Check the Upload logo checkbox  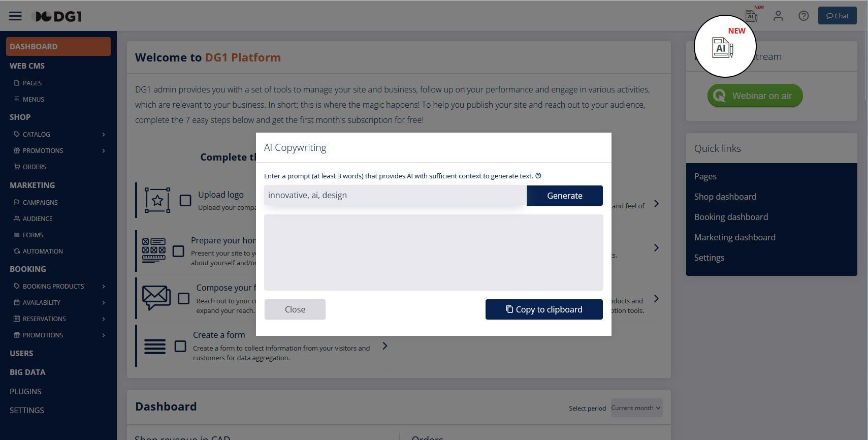[185, 200]
